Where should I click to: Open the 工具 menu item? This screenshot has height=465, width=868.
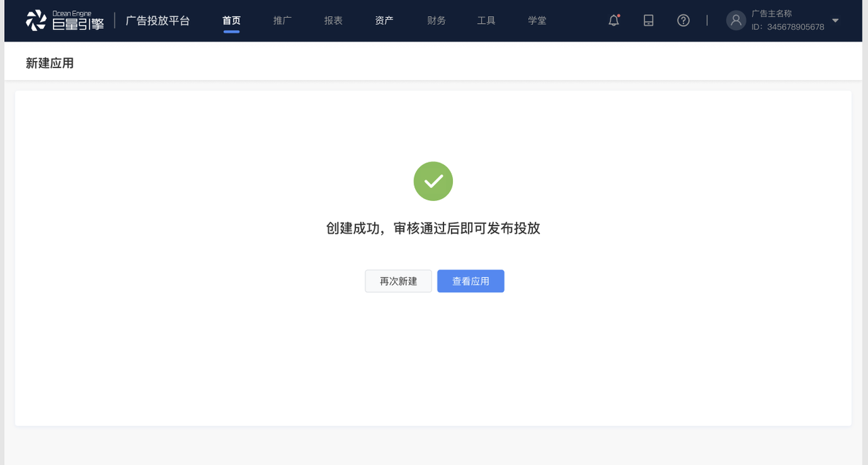pyautogui.click(x=486, y=20)
